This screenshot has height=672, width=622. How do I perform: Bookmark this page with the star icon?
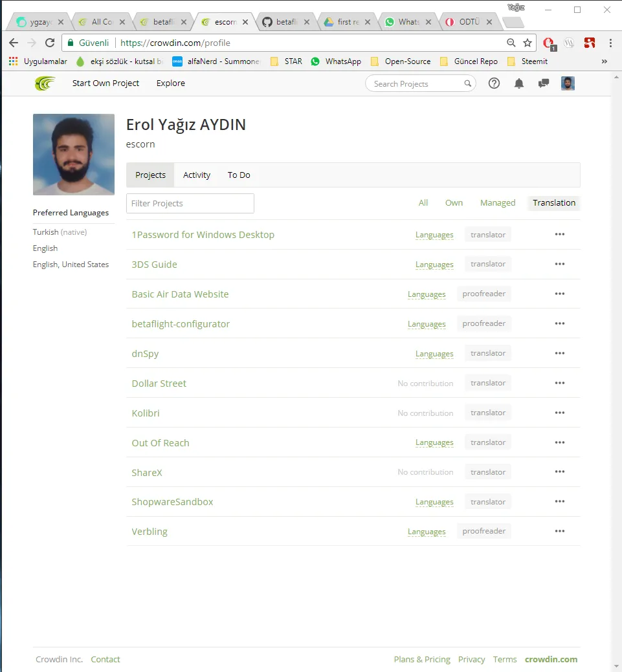(x=528, y=43)
